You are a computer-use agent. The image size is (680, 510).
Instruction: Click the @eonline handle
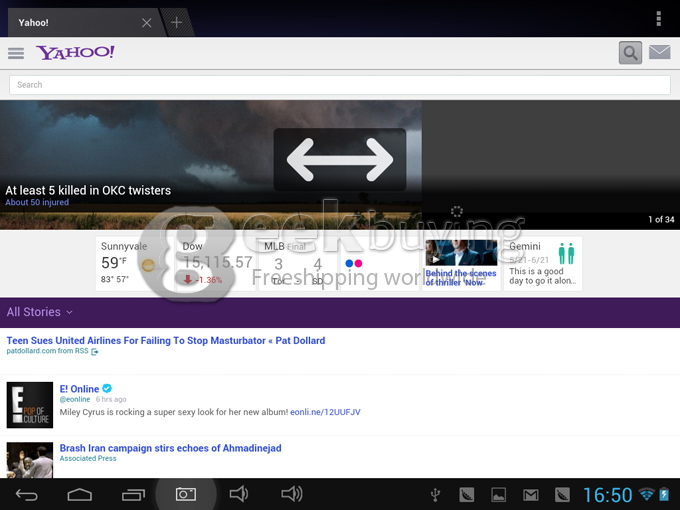[75, 399]
